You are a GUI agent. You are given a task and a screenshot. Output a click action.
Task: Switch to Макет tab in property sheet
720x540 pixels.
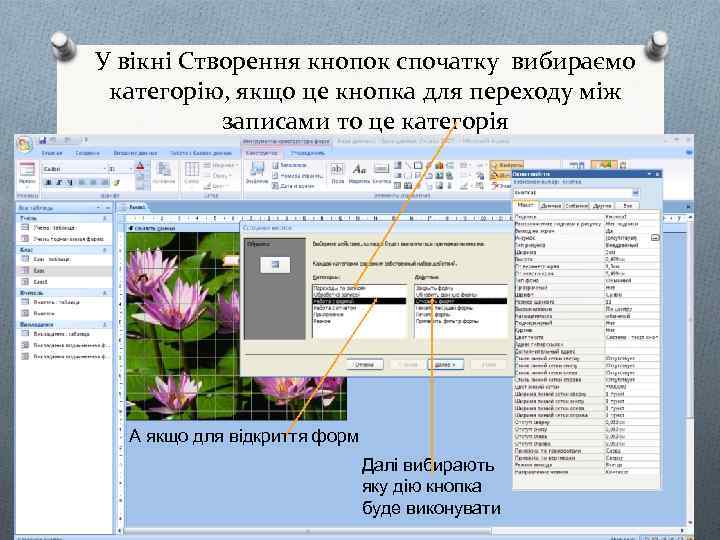point(526,205)
